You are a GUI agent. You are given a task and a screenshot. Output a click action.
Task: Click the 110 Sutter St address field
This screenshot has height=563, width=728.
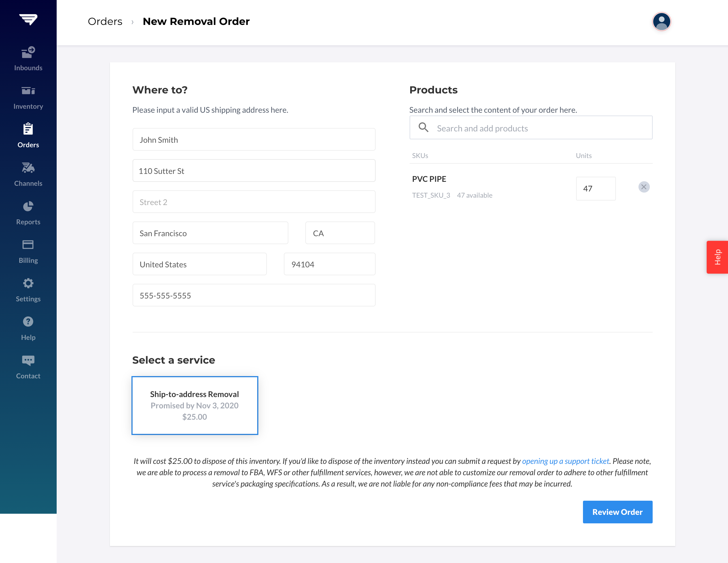pyautogui.click(x=254, y=171)
